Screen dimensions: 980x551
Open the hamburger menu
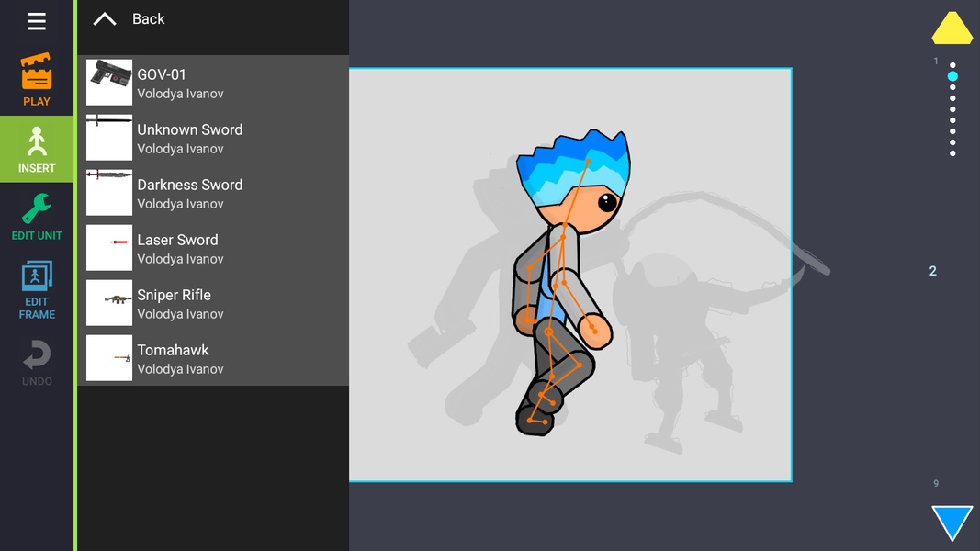(36, 21)
